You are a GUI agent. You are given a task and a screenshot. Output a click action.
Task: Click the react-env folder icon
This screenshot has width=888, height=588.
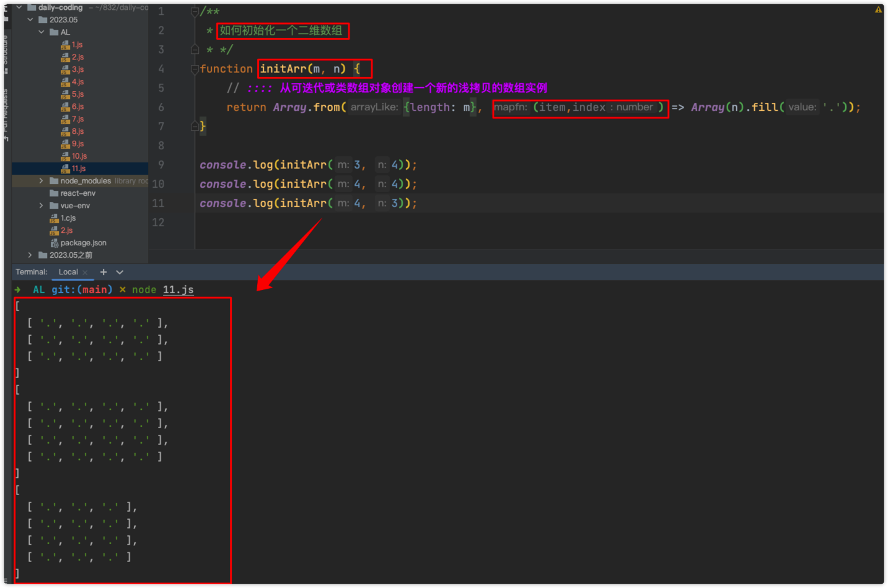point(54,193)
